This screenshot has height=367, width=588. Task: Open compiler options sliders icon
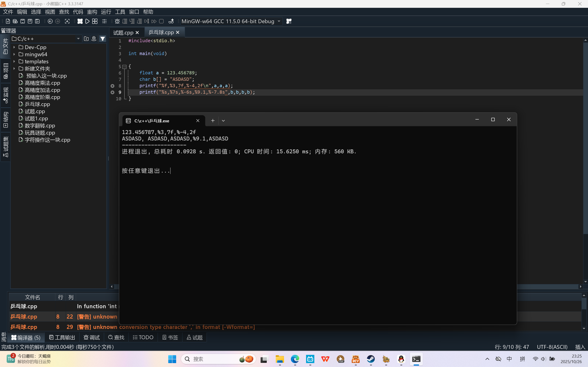click(x=104, y=21)
